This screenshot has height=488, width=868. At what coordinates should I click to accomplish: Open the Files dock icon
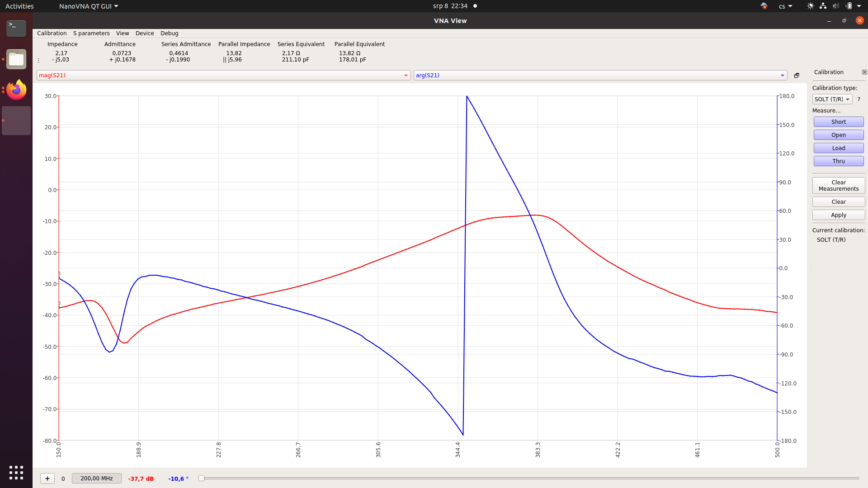point(16,59)
